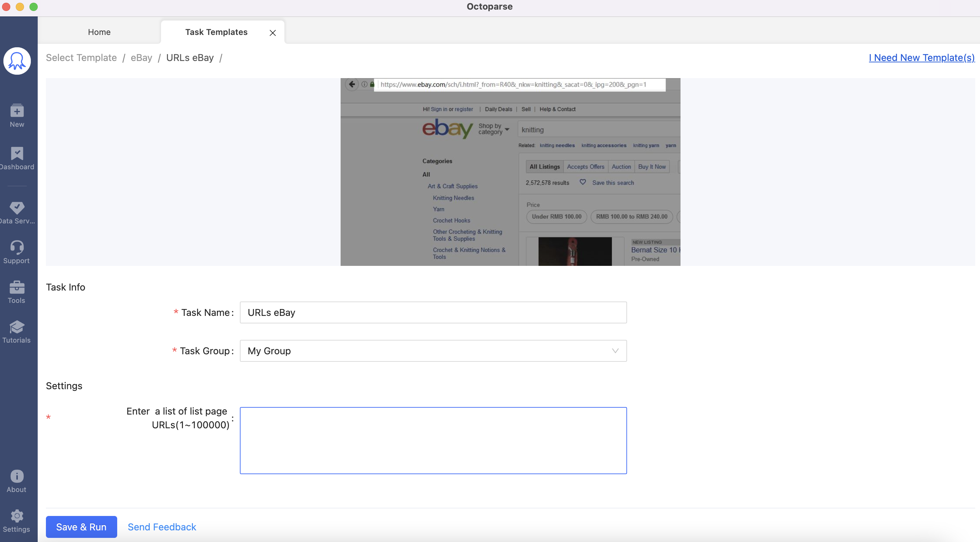Focus the list page URLs text area
Screen dimensions: 980x542
433,441
